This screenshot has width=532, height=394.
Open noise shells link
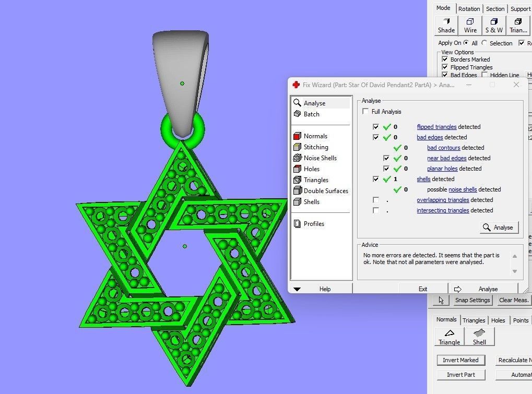point(463,189)
